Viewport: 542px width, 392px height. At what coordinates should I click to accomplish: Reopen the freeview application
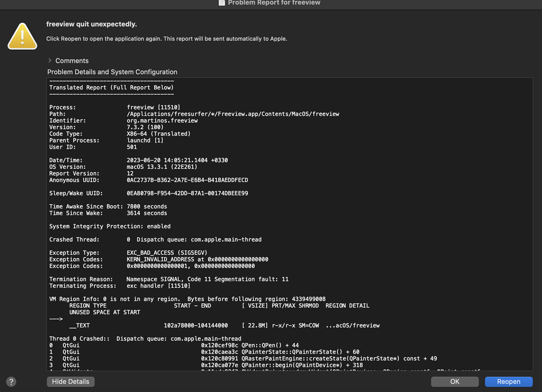[508, 381]
